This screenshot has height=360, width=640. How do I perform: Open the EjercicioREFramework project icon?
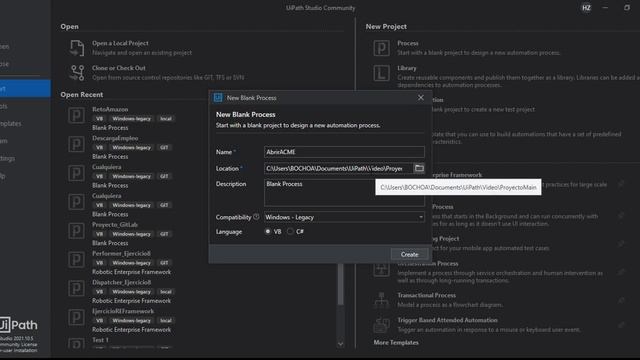(76, 317)
